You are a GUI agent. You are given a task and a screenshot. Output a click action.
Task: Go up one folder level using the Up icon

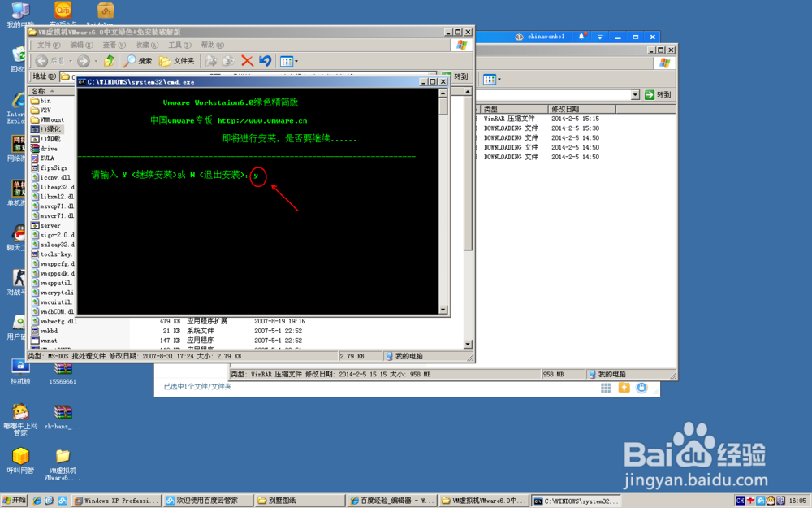coord(110,61)
